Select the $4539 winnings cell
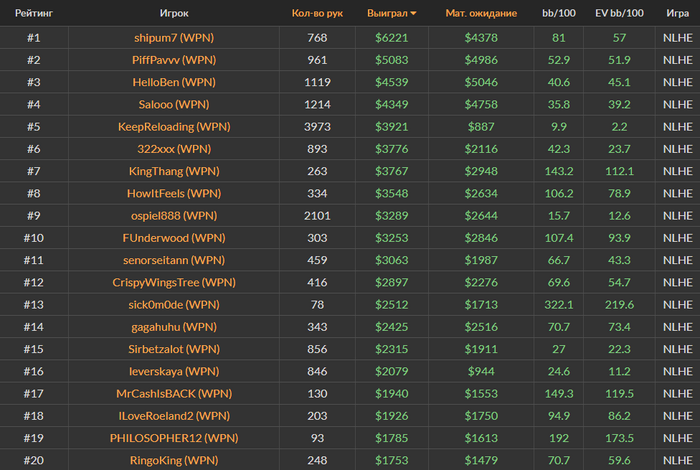700x470 pixels. [392, 82]
